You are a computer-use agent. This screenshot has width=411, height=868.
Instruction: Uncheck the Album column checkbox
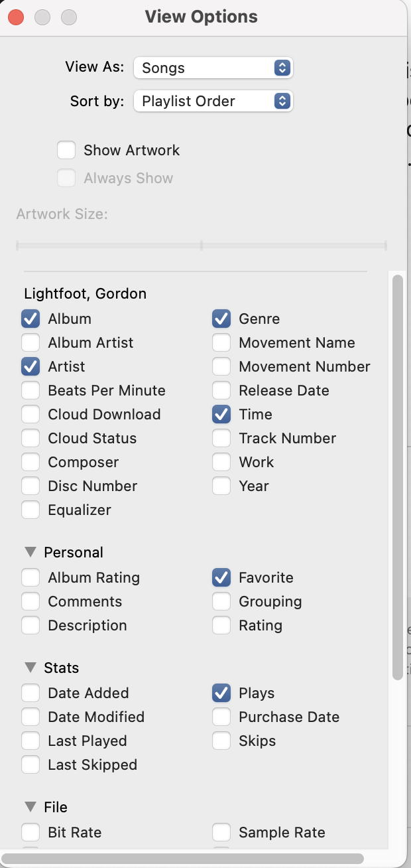pyautogui.click(x=30, y=319)
